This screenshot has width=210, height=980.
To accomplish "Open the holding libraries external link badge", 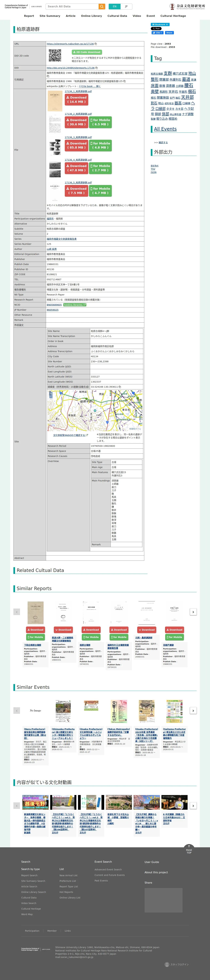I will 75,305.
